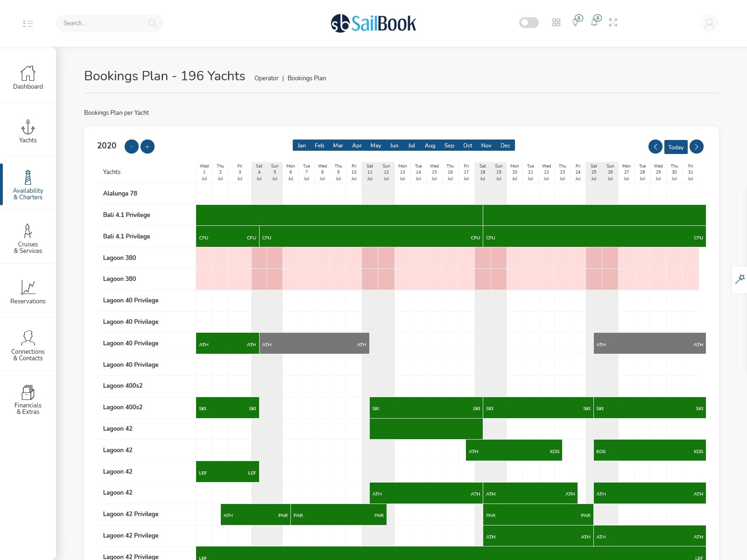The width and height of the screenshot is (747, 560).
Task: Click the Operator breadcrumb link
Action: click(266, 78)
